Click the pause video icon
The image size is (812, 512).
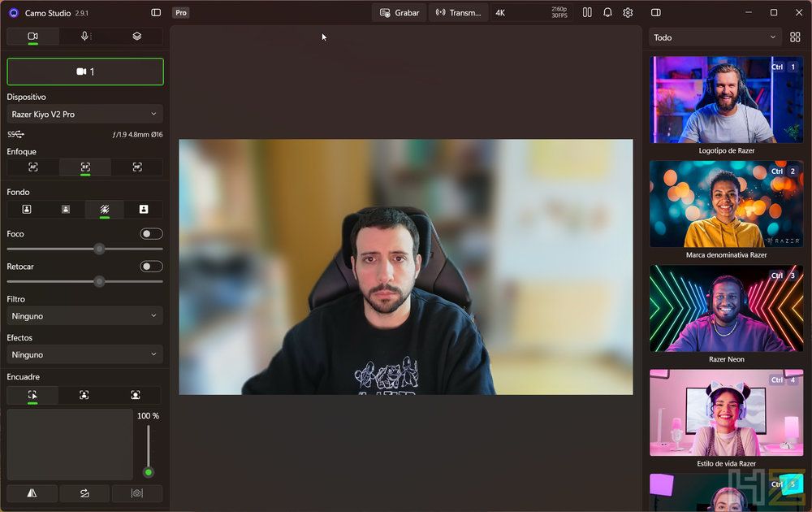point(587,12)
